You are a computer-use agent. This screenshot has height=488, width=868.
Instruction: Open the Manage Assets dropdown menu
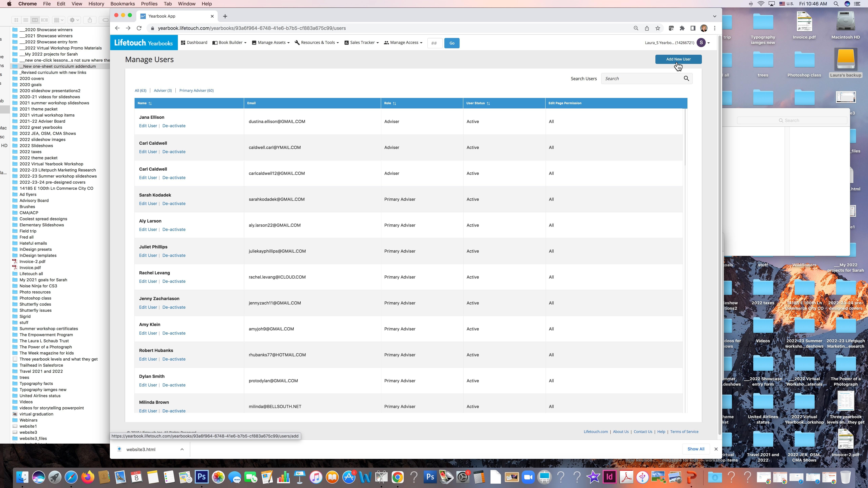tap(271, 43)
